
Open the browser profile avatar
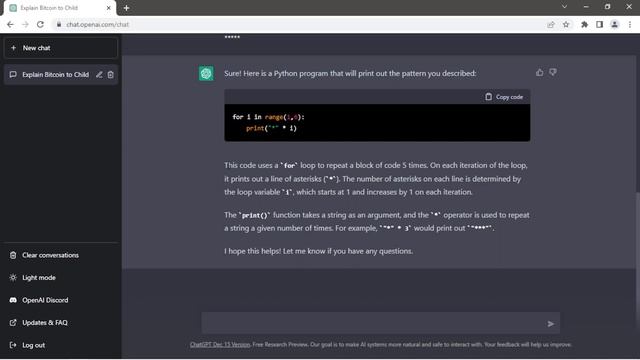click(x=614, y=24)
